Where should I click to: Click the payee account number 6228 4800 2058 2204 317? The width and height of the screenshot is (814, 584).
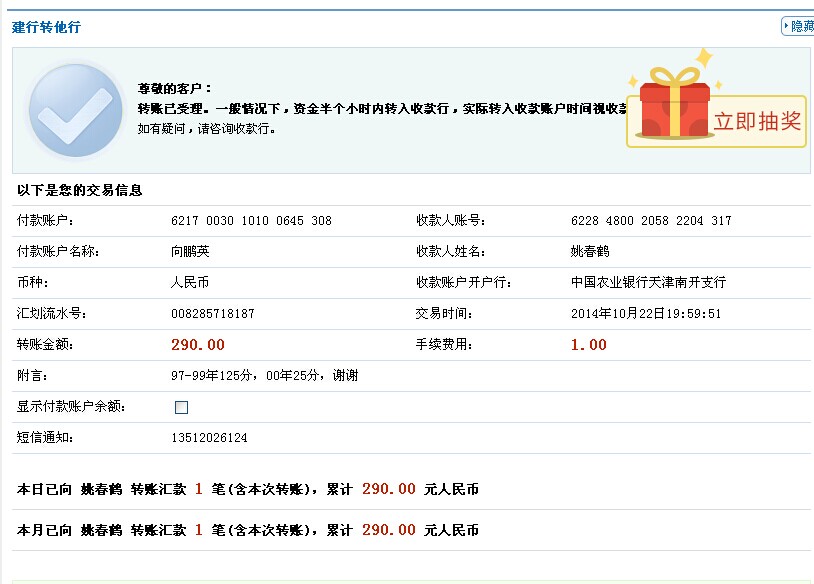pyautogui.click(x=651, y=221)
